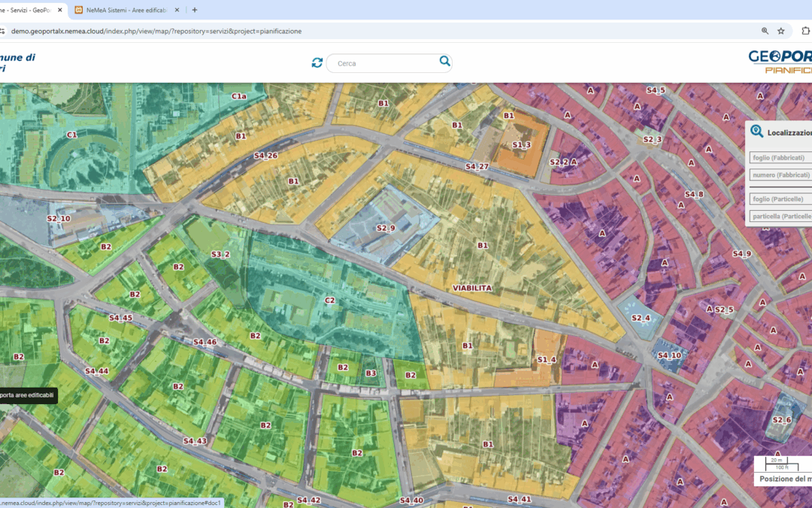This screenshot has height=508, width=812.
Task: Open the browser extensions puzzle icon
Action: [806, 31]
